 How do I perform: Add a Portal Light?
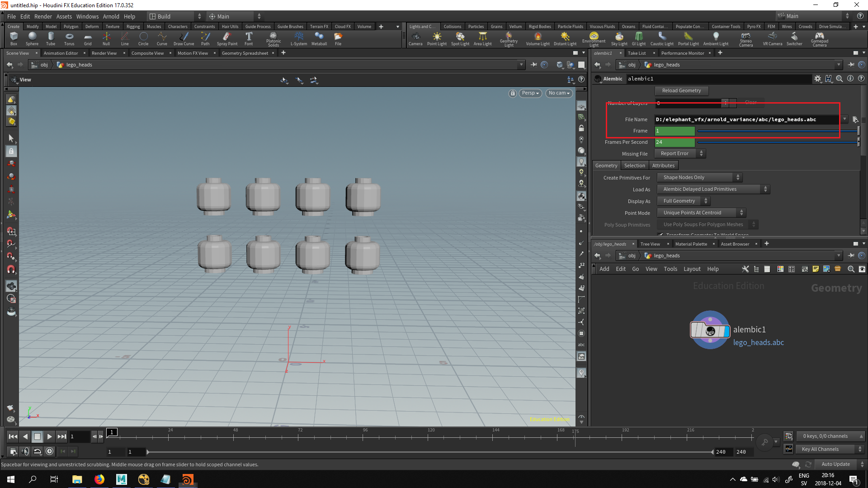click(689, 39)
